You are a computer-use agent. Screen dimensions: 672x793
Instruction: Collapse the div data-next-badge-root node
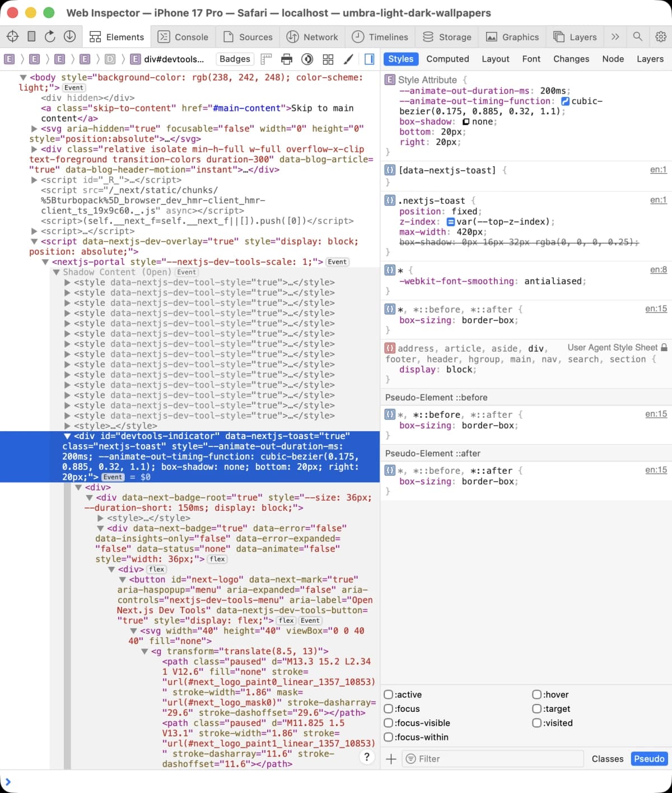(x=89, y=498)
